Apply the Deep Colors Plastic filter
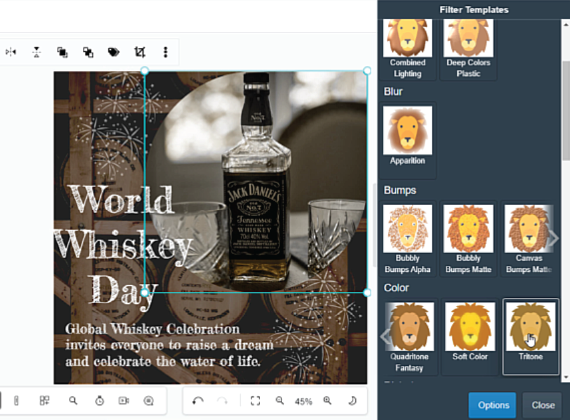This screenshot has height=420, width=570. click(468, 49)
